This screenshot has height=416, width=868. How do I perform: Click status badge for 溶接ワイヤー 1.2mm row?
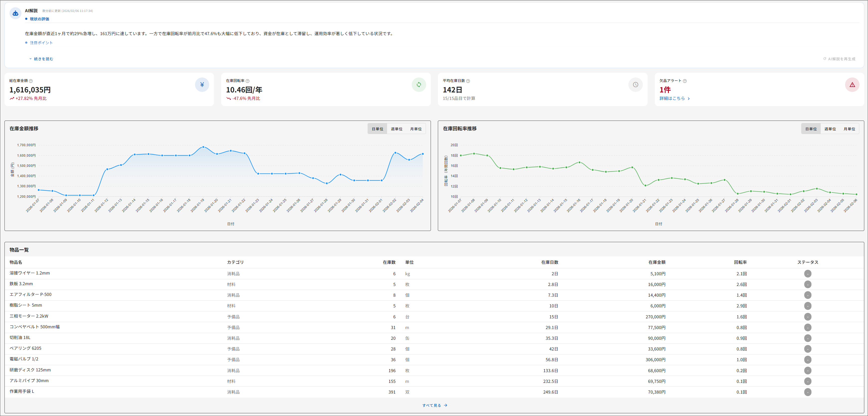(x=808, y=274)
